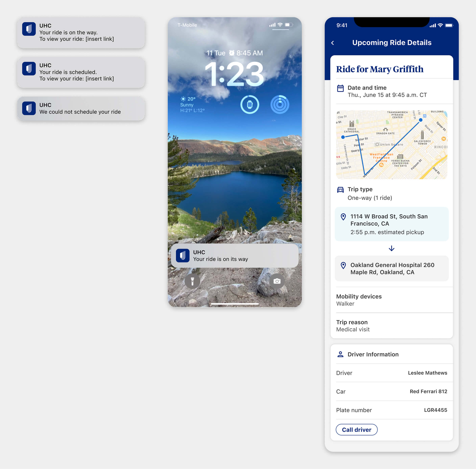The height and width of the screenshot is (469, 476).
Task: Tap the Wi-Fi icon in the ride app status bar
Action: pyautogui.click(x=440, y=25)
